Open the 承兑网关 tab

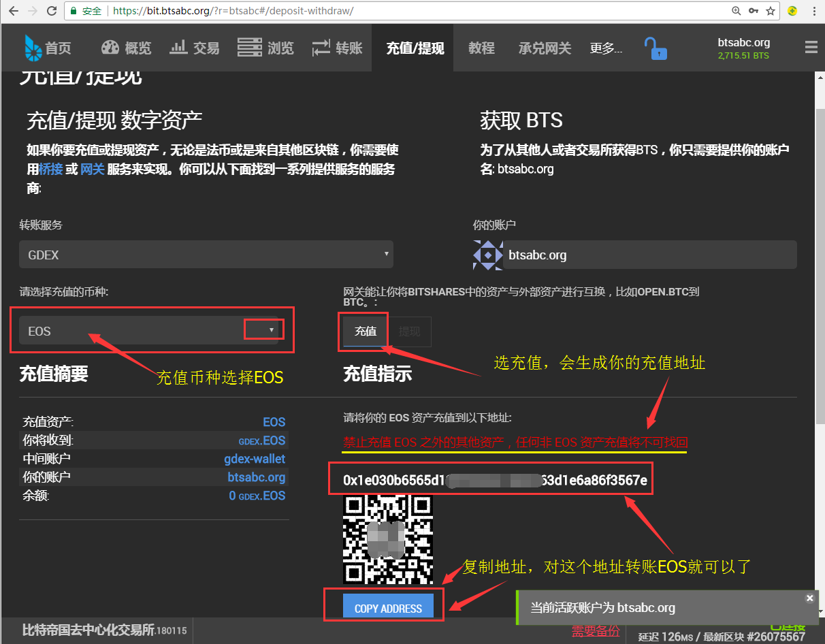545,48
